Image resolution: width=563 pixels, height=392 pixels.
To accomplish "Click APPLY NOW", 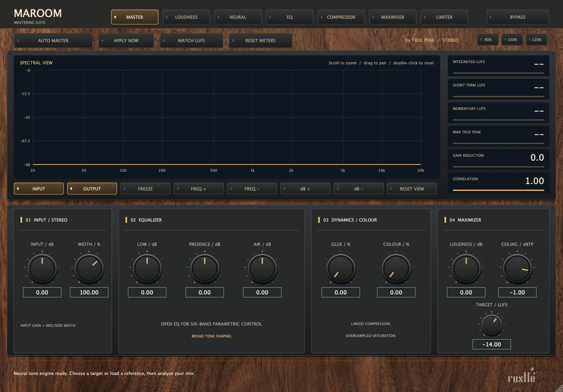I will tap(126, 40).
